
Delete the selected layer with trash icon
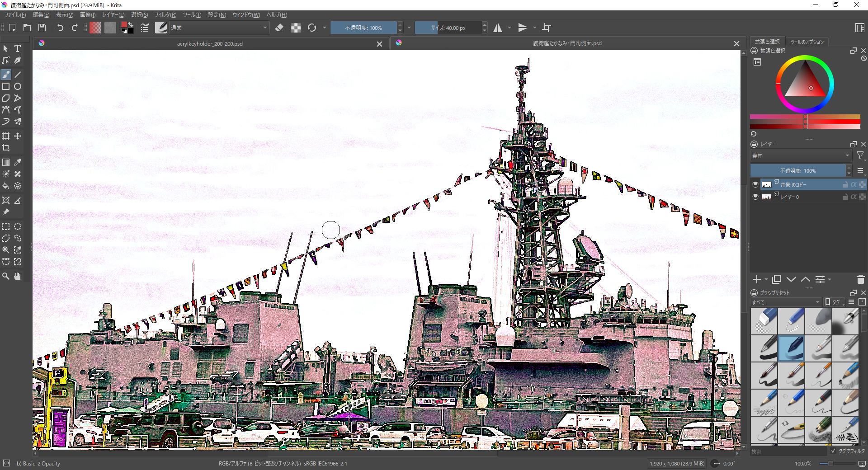click(860, 279)
